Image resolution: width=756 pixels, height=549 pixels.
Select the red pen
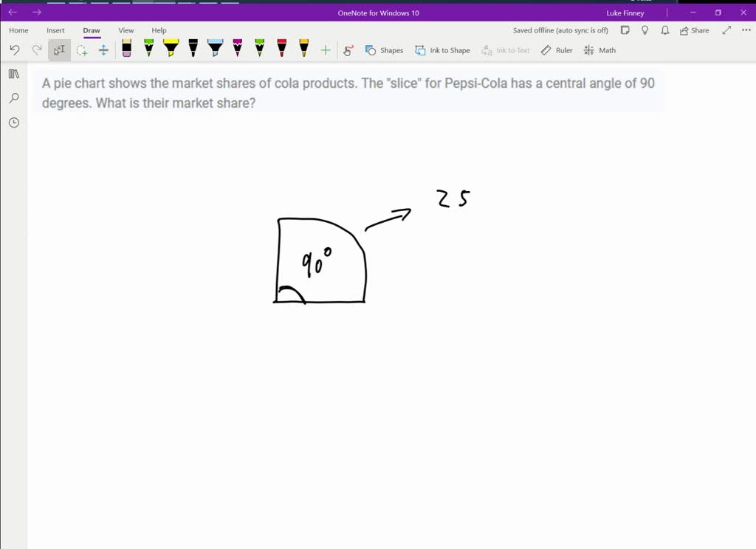click(281, 48)
